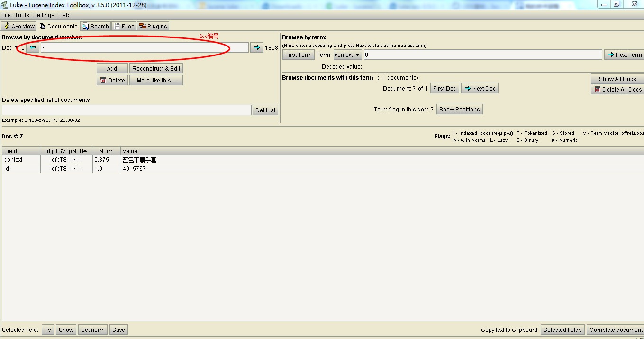The height and width of the screenshot is (339, 644).
Task: Click More like this... button
Action: click(x=156, y=80)
